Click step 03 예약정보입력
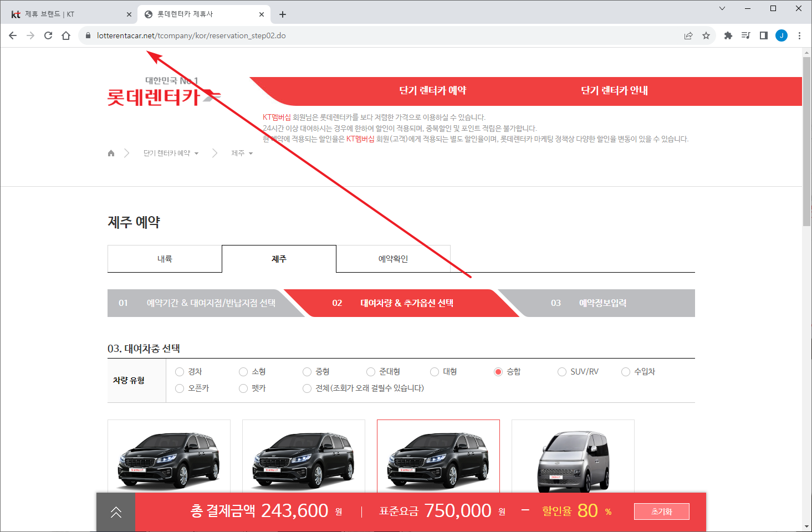This screenshot has width=812, height=532. pos(596,303)
